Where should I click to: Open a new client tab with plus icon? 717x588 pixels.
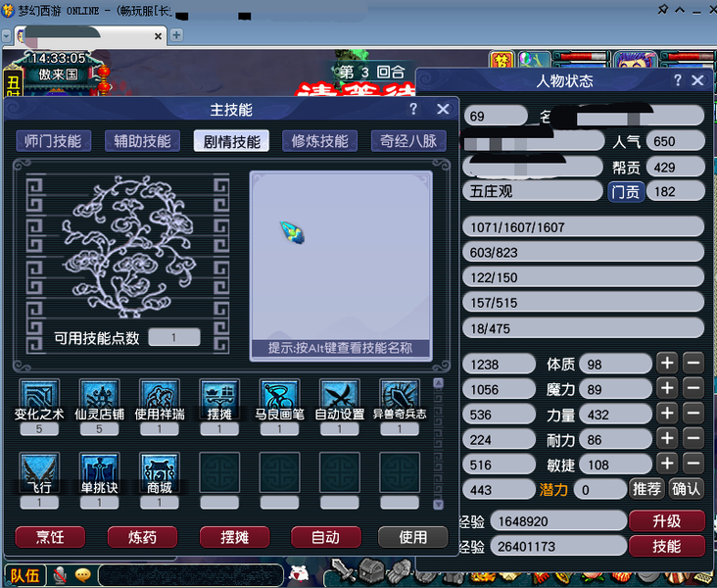(176, 34)
